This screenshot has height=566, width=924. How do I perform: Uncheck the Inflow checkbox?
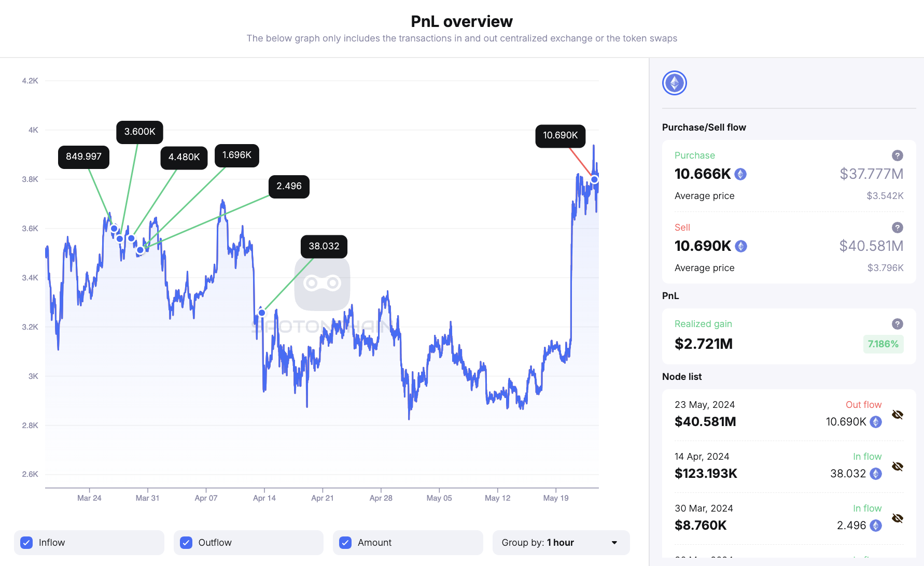click(x=26, y=543)
